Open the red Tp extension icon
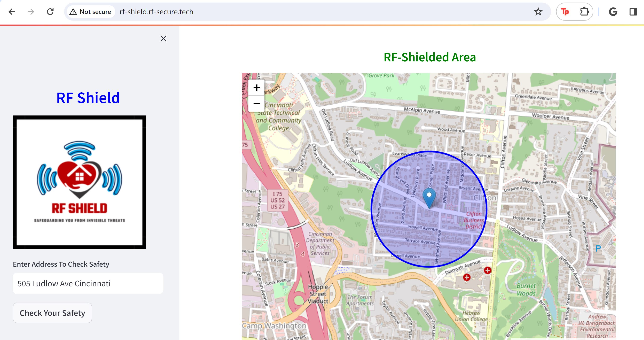This screenshot has height=340, width=644. (565, 12)
